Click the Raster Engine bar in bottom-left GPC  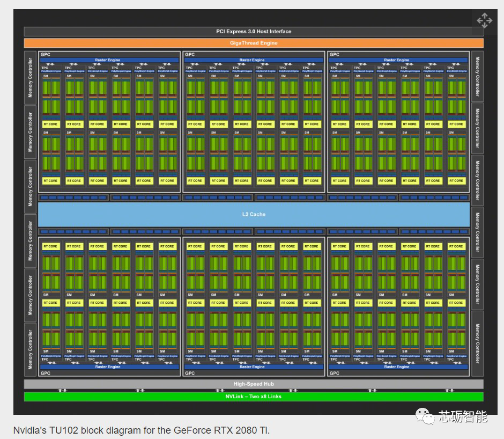(x=109, y=367)
